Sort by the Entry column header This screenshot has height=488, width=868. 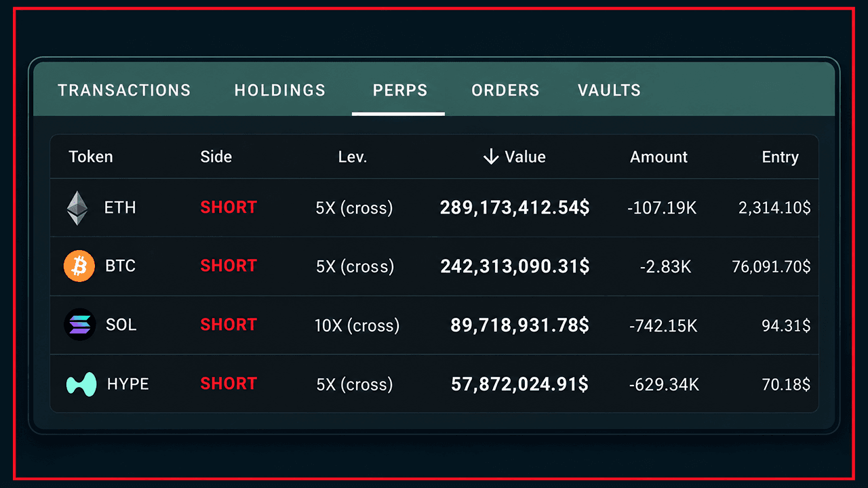click(781, 157)
